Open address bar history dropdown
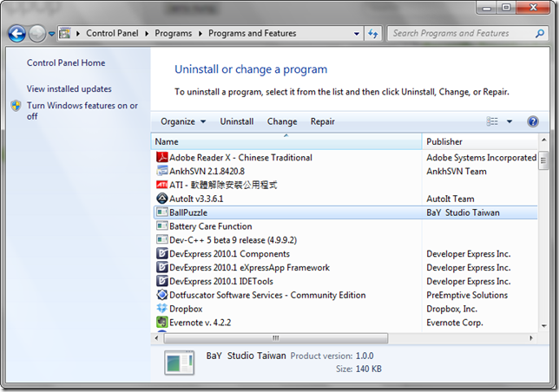This screenshot has width=559, height=392. coord(357,34)
